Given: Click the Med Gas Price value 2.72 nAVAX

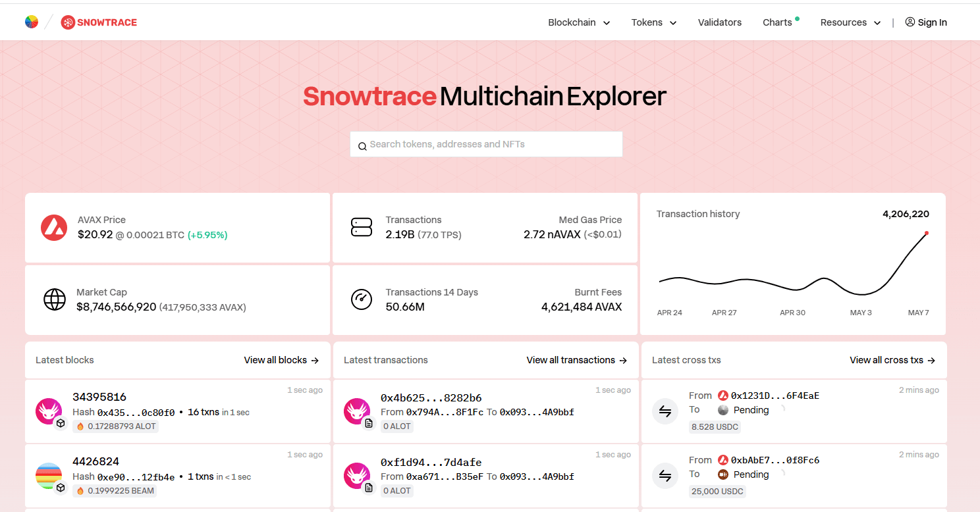Looking at the screenshot, I should coord(553,234).
